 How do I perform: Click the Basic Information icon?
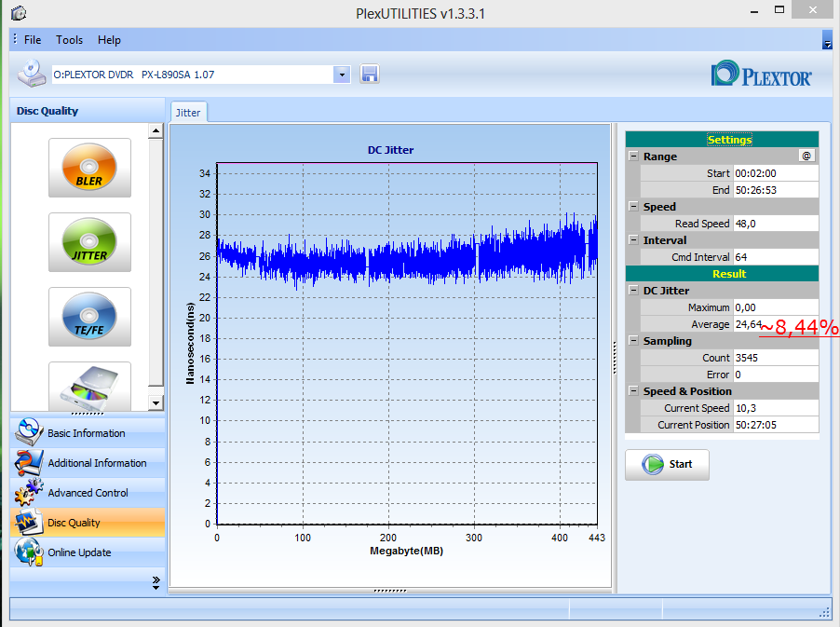pos(28,432)
